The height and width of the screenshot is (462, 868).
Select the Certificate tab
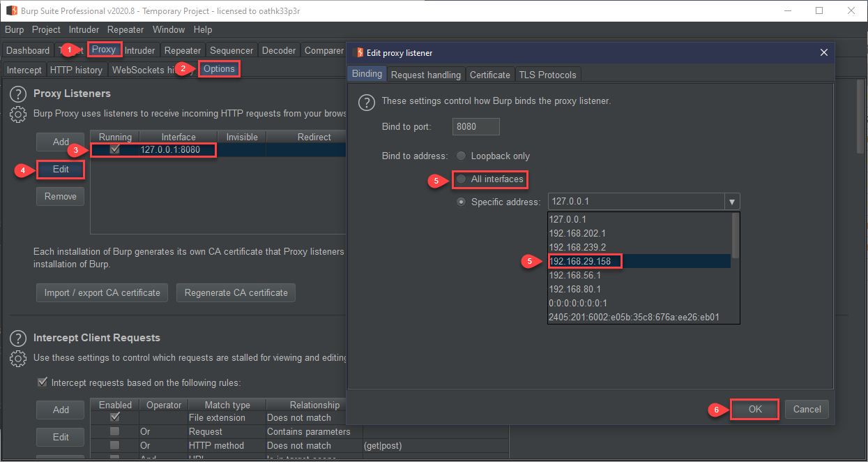pyautogui.click(x=490, y=75)
